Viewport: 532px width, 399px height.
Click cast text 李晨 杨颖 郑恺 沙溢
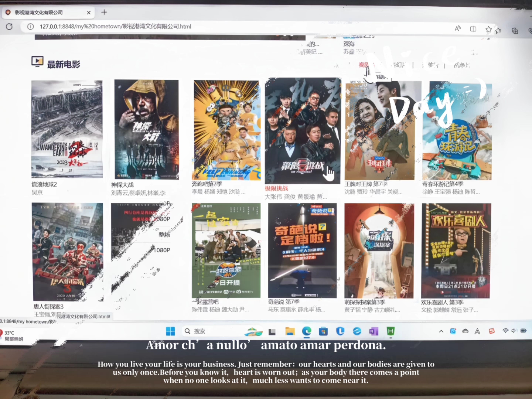tap(218, 192)
